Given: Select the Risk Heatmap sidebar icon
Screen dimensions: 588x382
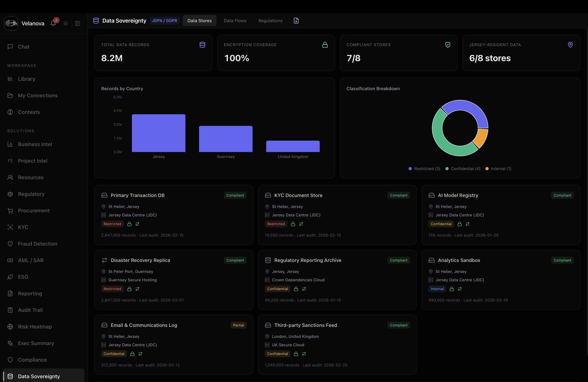Looking at the screenshot, I should click(10, 326).
